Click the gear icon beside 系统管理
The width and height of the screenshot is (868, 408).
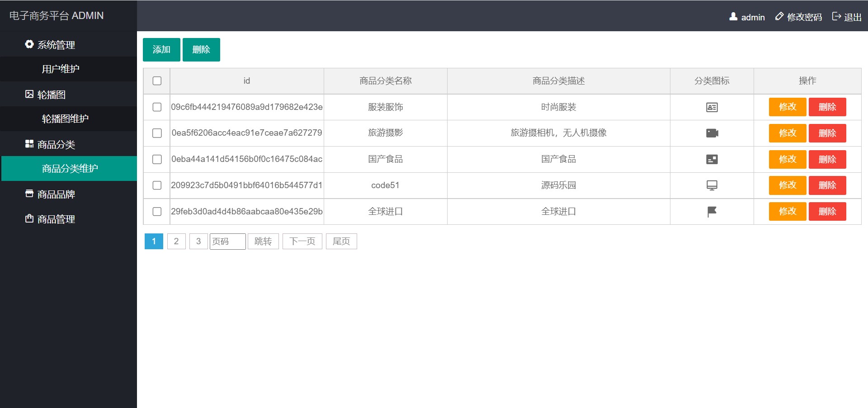coord(29,44)
